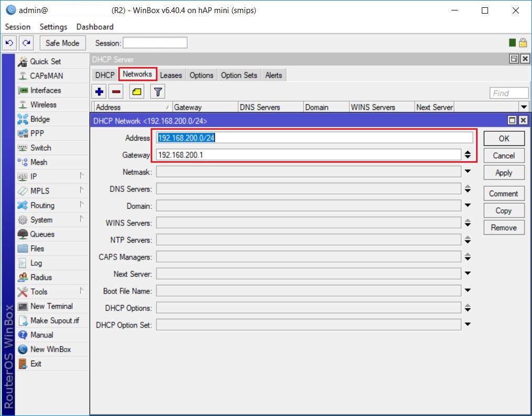Image resolution: width=532 pixels, height=416 pixels.
Task: Expand the Next Server field arrow
Action: pyautogui.click(x=468, y=273)
